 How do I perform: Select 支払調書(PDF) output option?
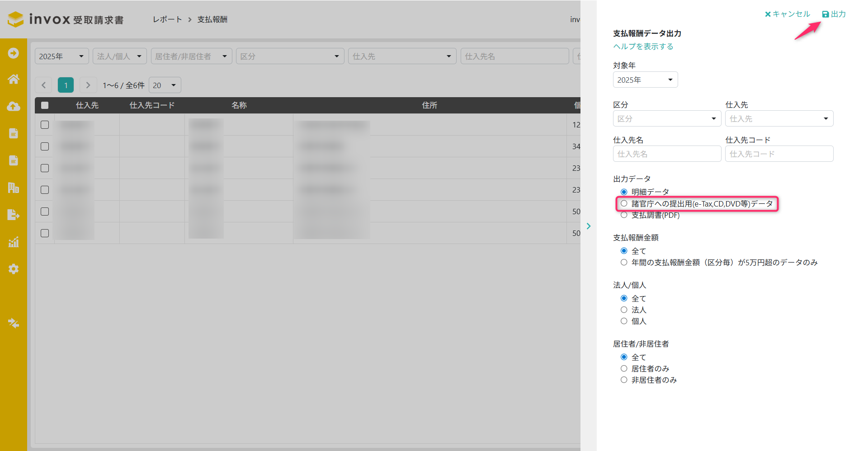624,215
